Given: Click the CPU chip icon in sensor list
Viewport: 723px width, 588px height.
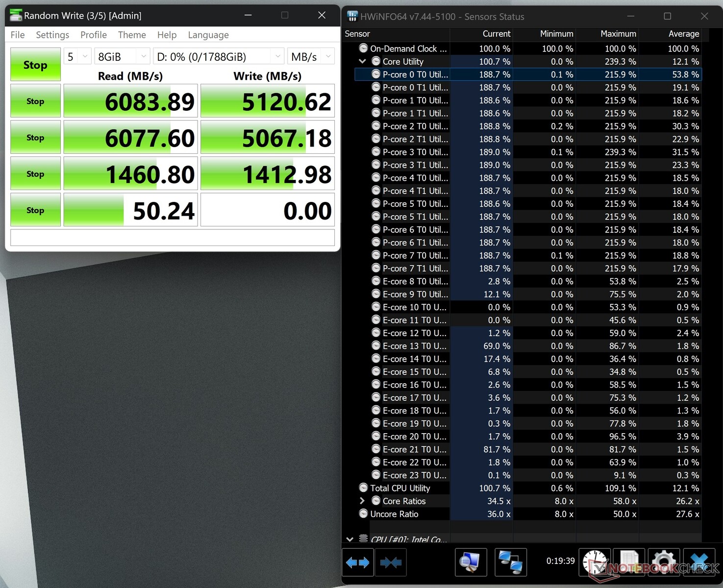Looking at the screenshot, I should coord(363,539).
